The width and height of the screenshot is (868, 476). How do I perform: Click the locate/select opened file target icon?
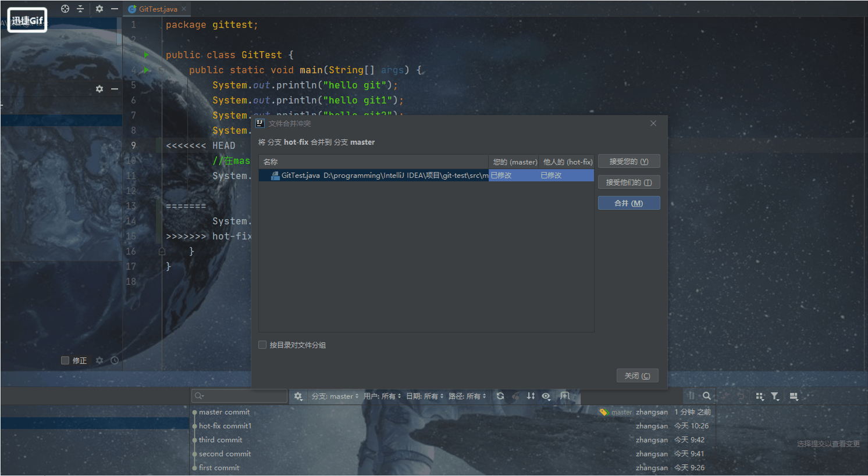[65, 9]
